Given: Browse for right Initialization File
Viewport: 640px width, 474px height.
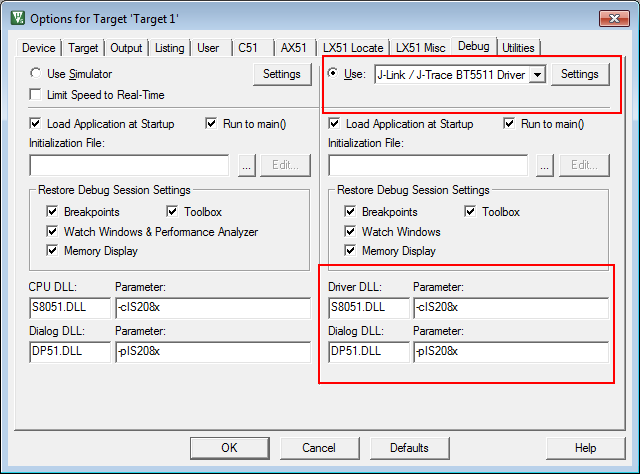Looking at the screenshot, I should click(545, 166).
